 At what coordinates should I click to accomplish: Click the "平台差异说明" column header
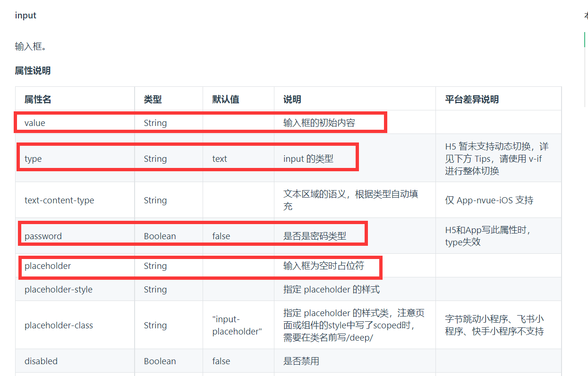[472, 99]
